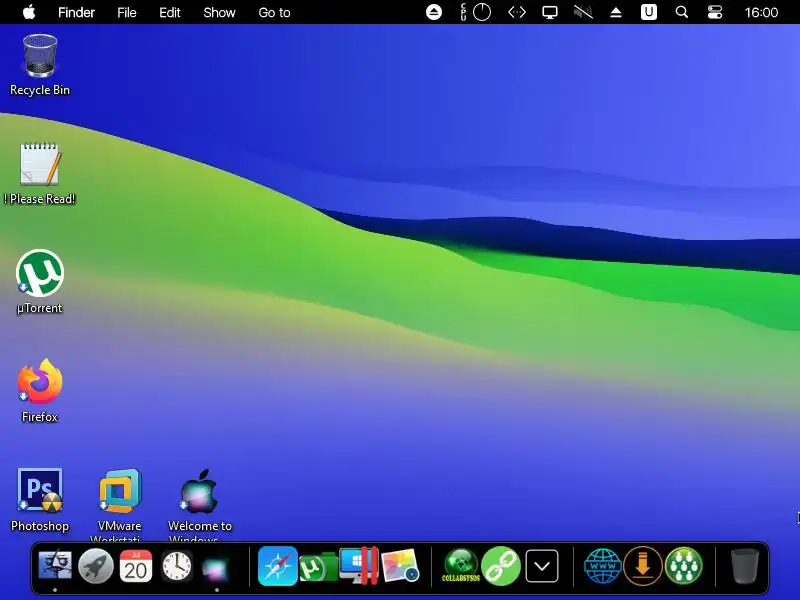Open the orange download arrow dock icon
The width and height of the screenshot is (800, 600).
click(x=643, y=565)
